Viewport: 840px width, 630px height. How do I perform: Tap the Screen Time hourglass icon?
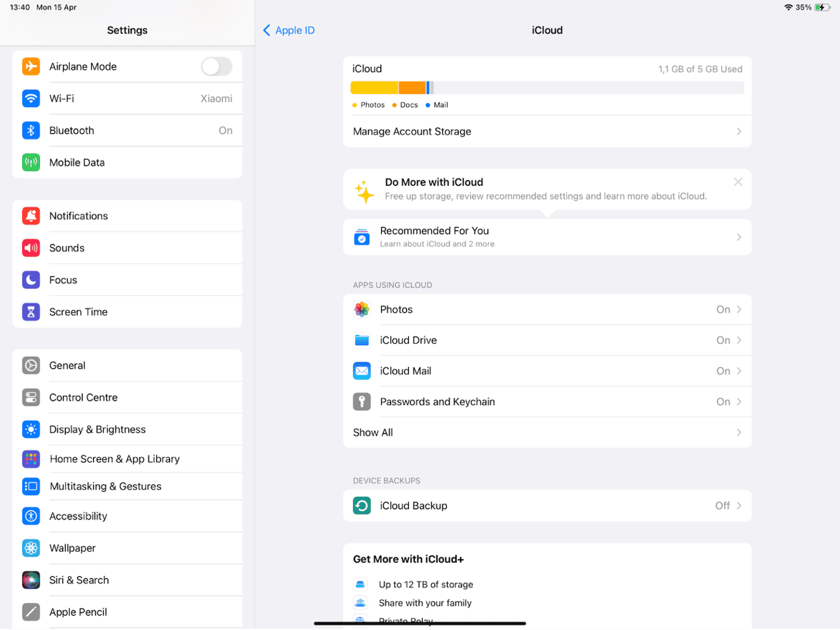tap(31, 312)
